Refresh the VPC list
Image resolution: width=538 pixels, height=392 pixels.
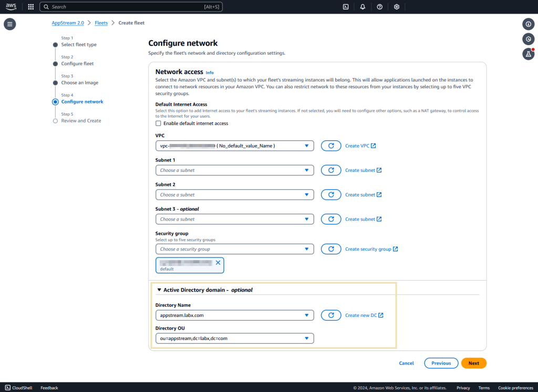point(331,146)
